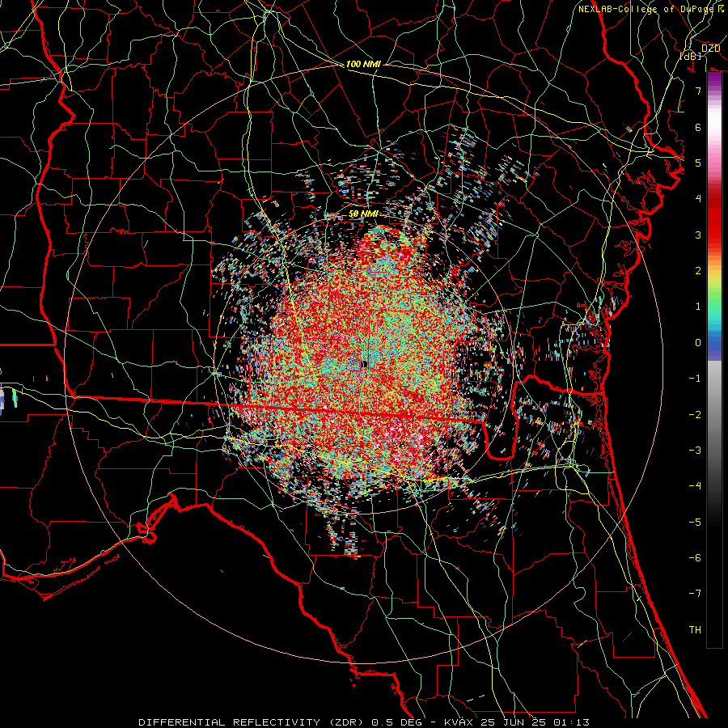The height and width of the screenshot is (728, 728).
Task: Click the -2 value on the color scale
Action: click(x=695, y=415)
